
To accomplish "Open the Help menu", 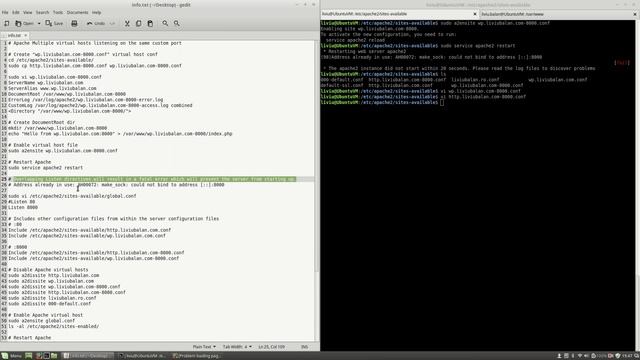I will [x=96, y=12].
